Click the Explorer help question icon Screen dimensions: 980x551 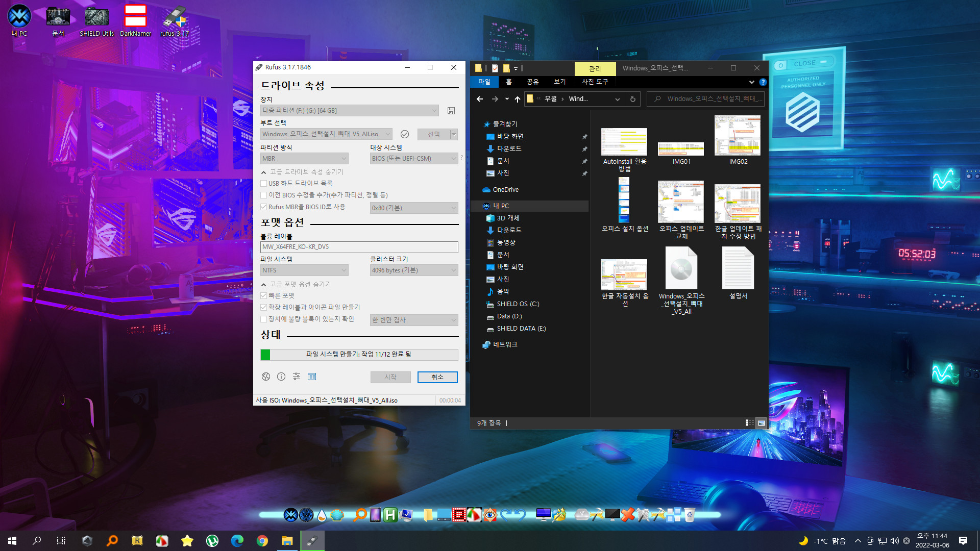tap(763, 82)
